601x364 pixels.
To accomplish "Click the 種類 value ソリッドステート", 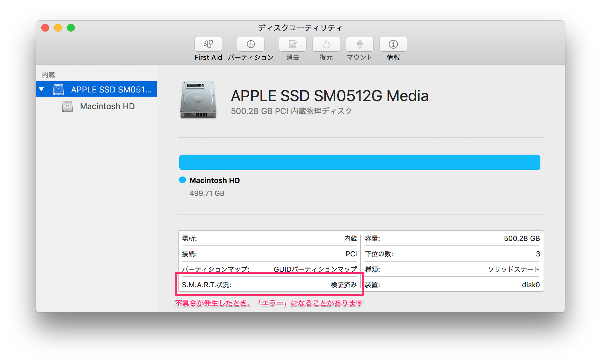I will click(514, 269).
